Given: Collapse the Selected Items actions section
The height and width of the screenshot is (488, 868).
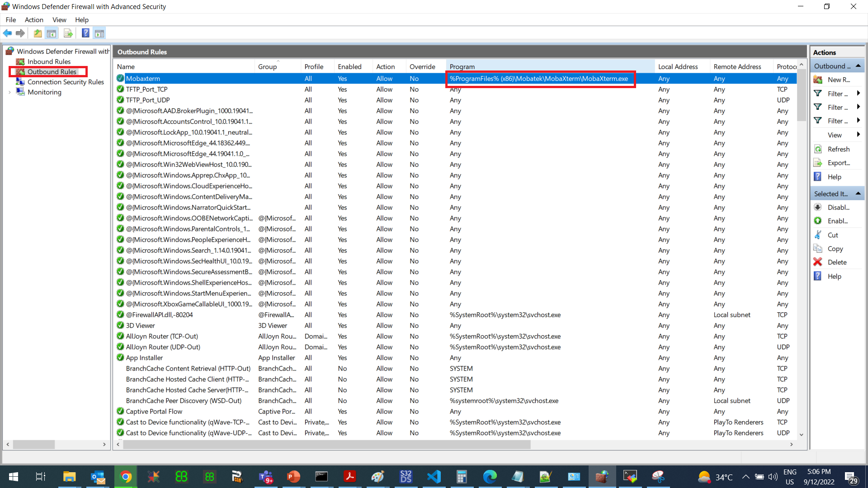Looking at the screenshot, I should (858, 193).
